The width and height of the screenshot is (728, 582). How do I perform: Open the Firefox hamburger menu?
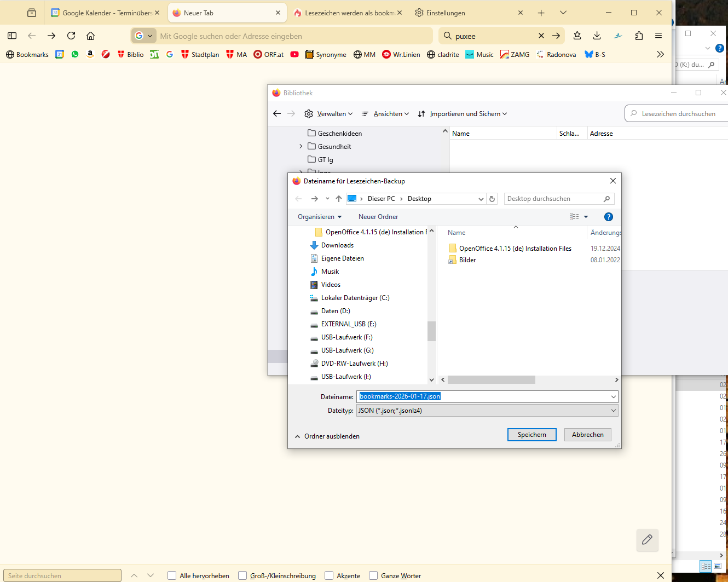658,36
